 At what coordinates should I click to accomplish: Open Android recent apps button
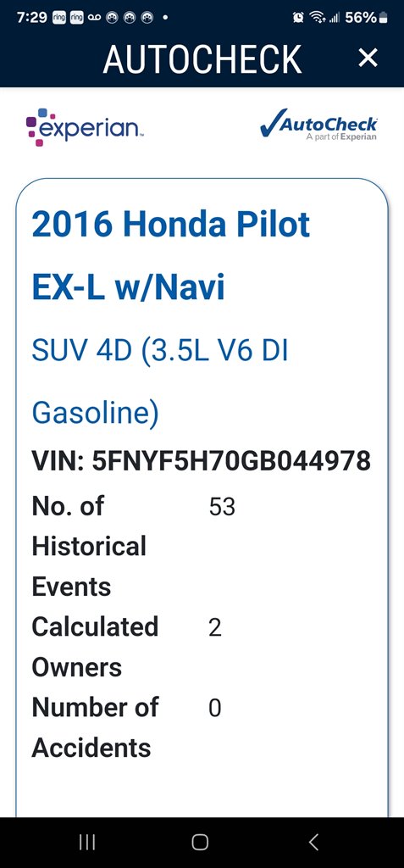pyautogui.click(x=87, y=843)
